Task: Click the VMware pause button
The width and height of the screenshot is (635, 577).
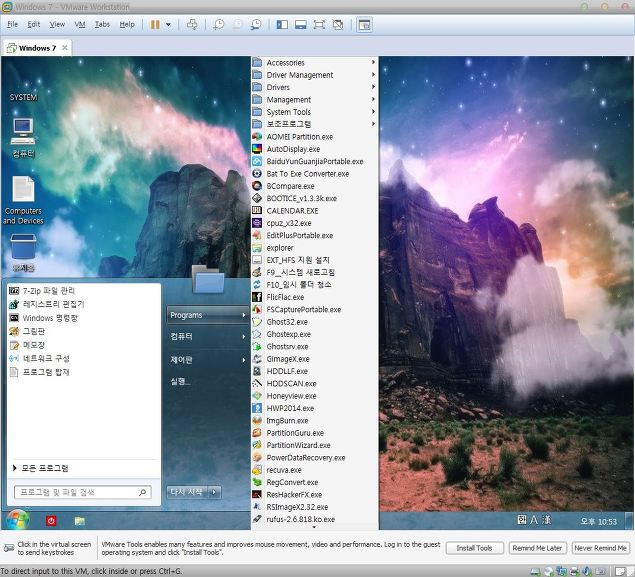Action: 155,25
